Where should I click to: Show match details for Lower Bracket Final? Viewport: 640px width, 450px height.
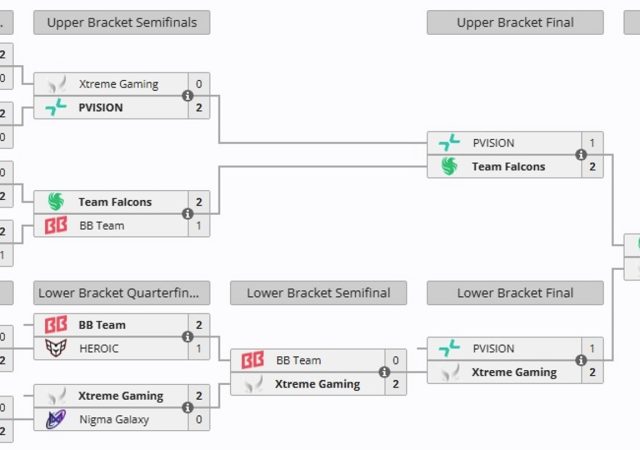point(580,361)
